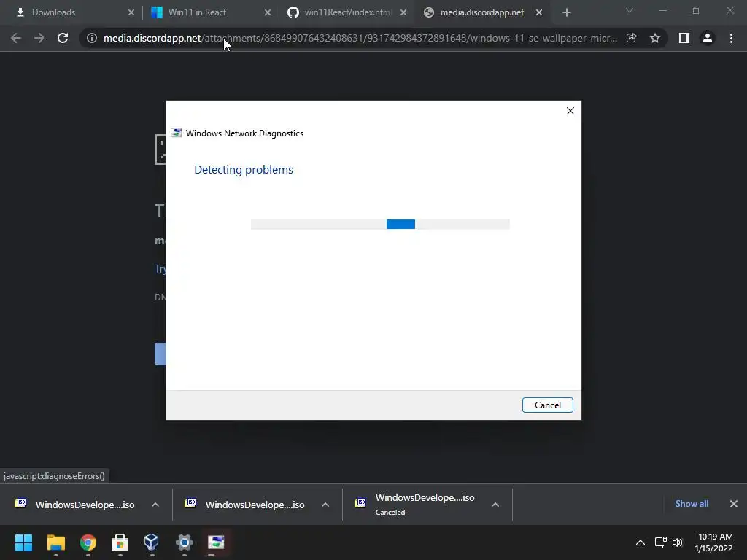Click the address bar URL
Image resolution: width=747 pixels, height=560 pixels.
point(360,38)
